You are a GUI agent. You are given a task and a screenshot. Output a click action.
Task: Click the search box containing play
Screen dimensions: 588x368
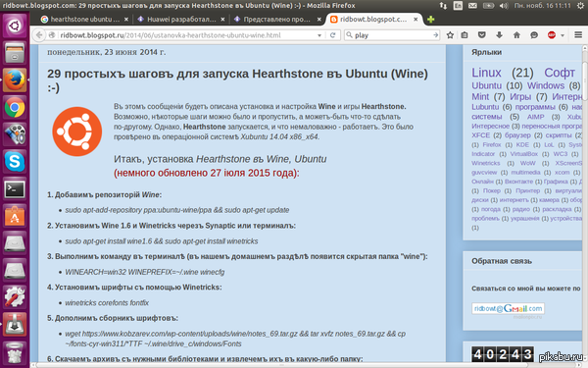[x=392, y=35]
